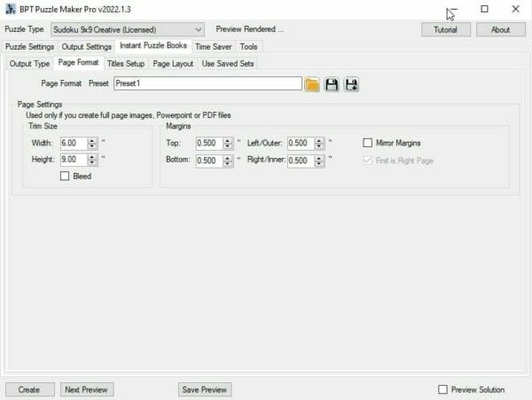The width and height of the screenshot is (532, 400).
Task: Increase Top margin with up arrow
Action: pos(228,140)
